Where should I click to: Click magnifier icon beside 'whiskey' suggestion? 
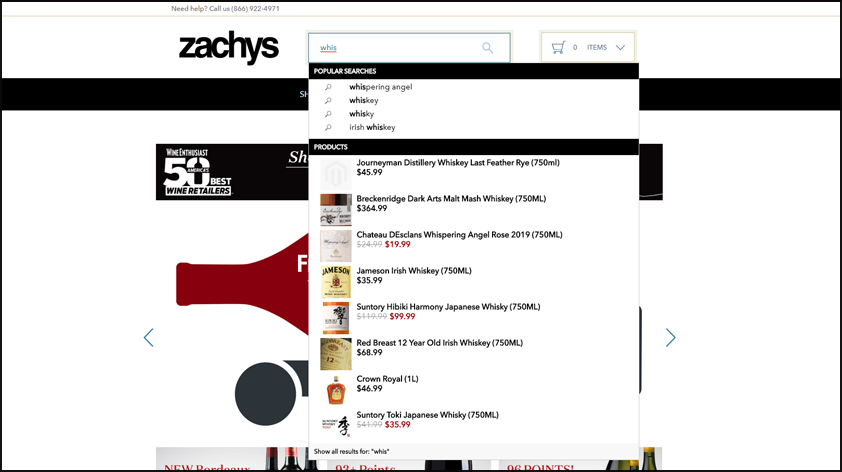click(328, 100)
